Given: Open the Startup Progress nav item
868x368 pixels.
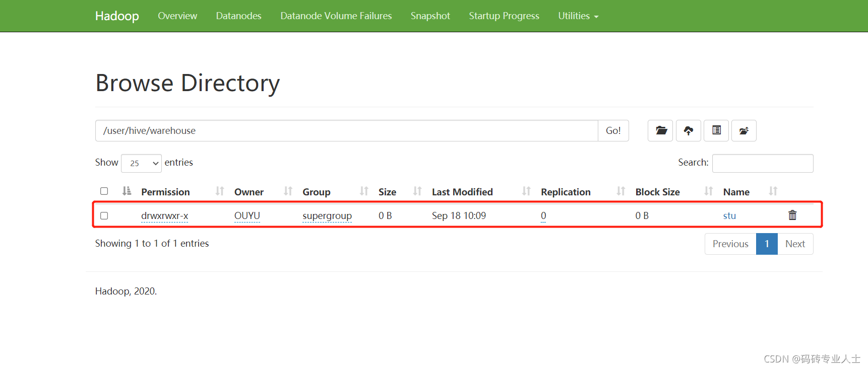Looking at the screenshot, I should click(504, 16).
